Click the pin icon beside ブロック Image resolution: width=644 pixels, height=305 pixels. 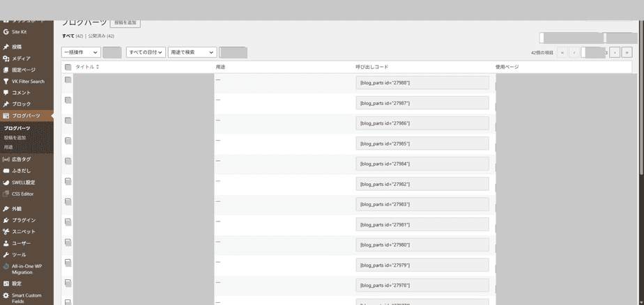(6, 104)
